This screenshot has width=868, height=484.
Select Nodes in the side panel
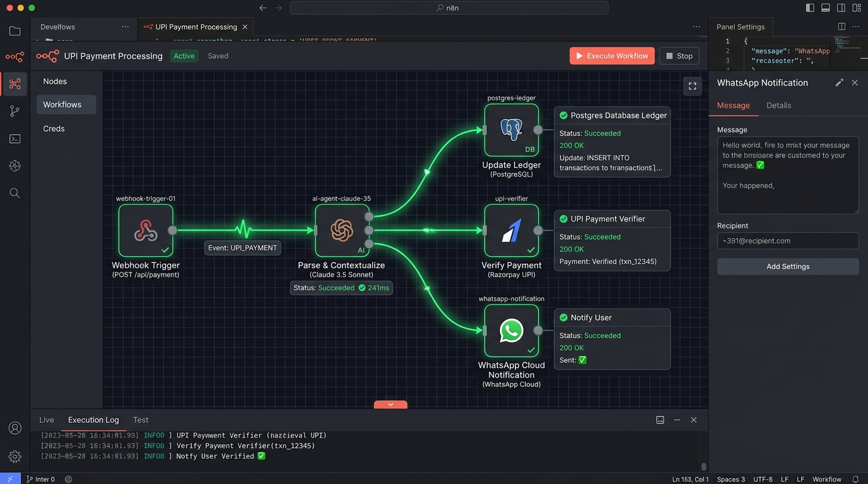coord(55,81)
